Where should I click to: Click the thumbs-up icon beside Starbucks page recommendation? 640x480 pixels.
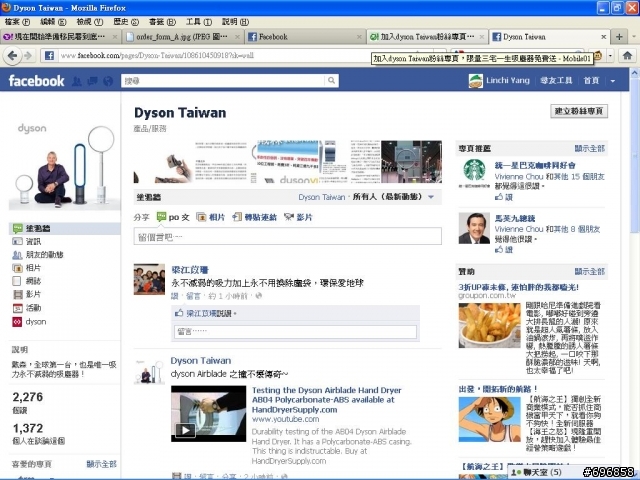point(499,197)
